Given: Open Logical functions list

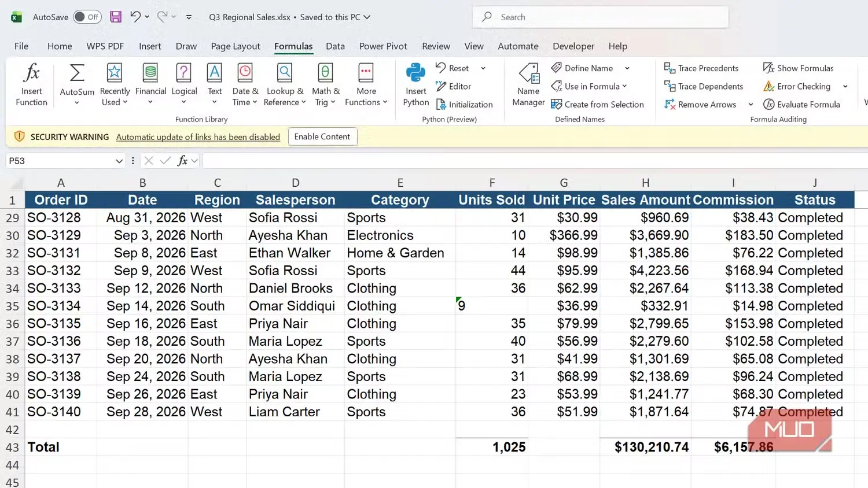Looking at the screenshot, I should (x=184, y=85).
